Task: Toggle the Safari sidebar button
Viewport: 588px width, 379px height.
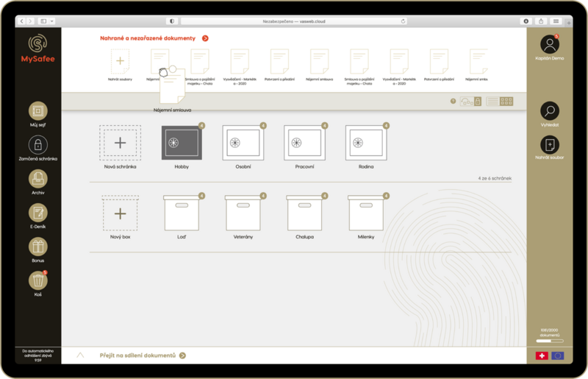Action: tap(43, 21)
